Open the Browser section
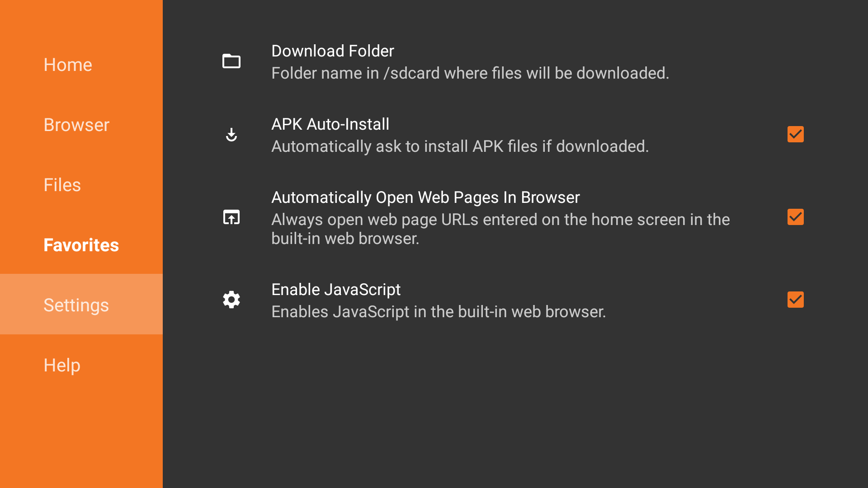Viewport: 868px width, 488px height. (x=76, y=125)
